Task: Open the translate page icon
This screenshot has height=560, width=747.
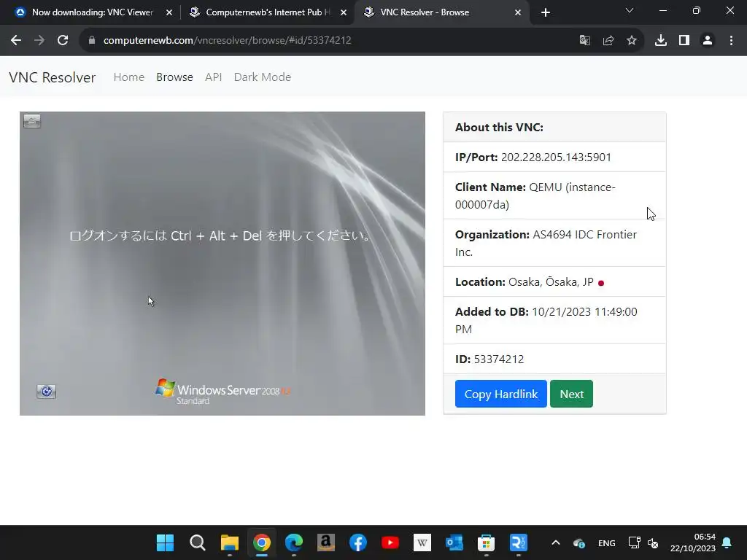Action: 584,41
